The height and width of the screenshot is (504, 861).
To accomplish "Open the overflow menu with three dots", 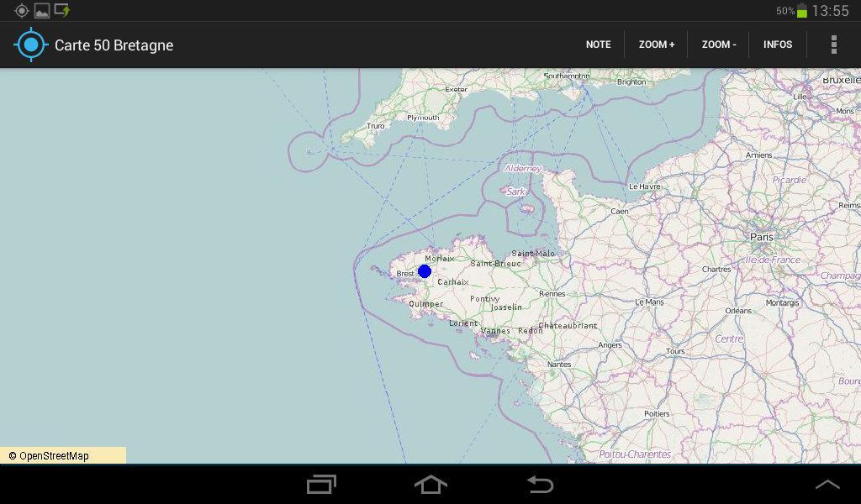I will (x=834, y=45).
